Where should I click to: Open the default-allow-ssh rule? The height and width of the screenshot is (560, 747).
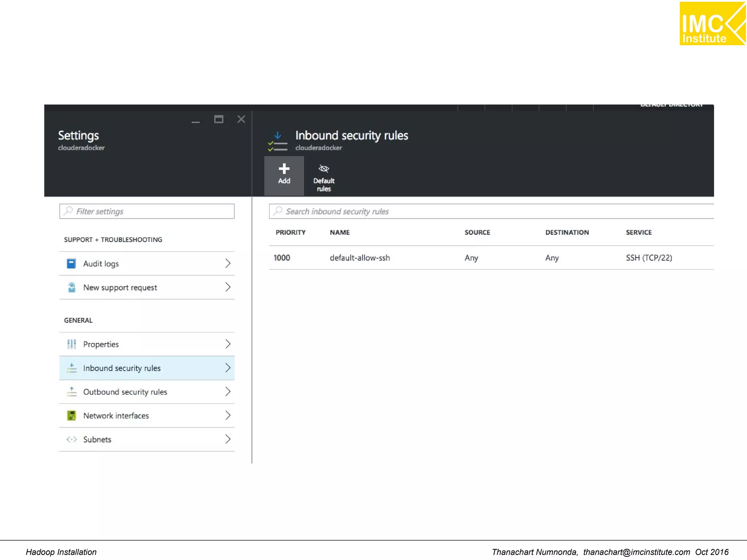point(491,258)
